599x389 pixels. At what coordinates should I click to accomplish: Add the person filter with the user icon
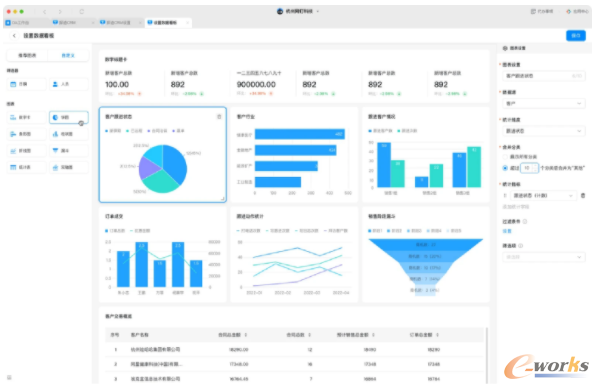pyautogui.click(x=69, y=84)
